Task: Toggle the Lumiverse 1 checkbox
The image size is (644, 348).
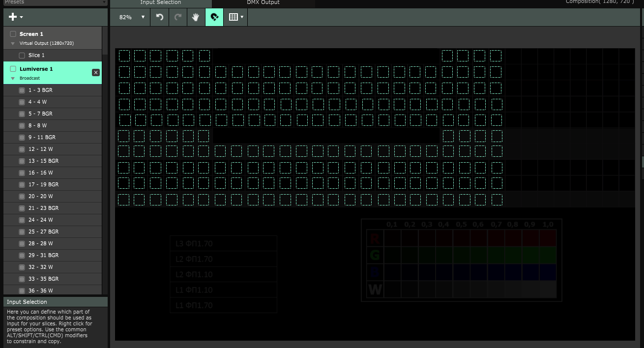Action: 13,69
